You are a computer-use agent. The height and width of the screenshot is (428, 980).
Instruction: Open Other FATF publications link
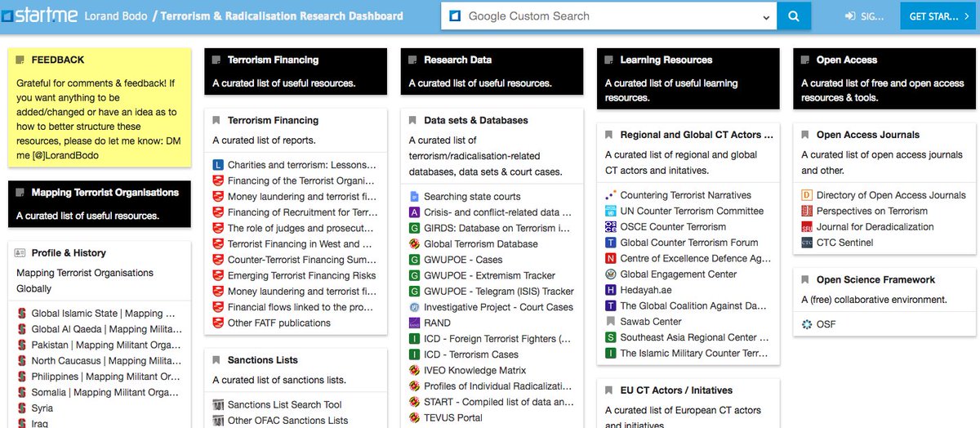tap(279, 323)
